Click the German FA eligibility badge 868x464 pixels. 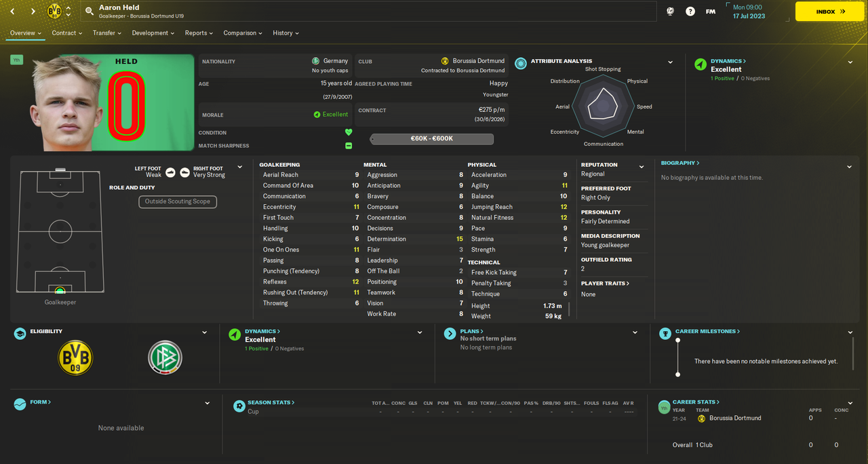coord(165,357)
